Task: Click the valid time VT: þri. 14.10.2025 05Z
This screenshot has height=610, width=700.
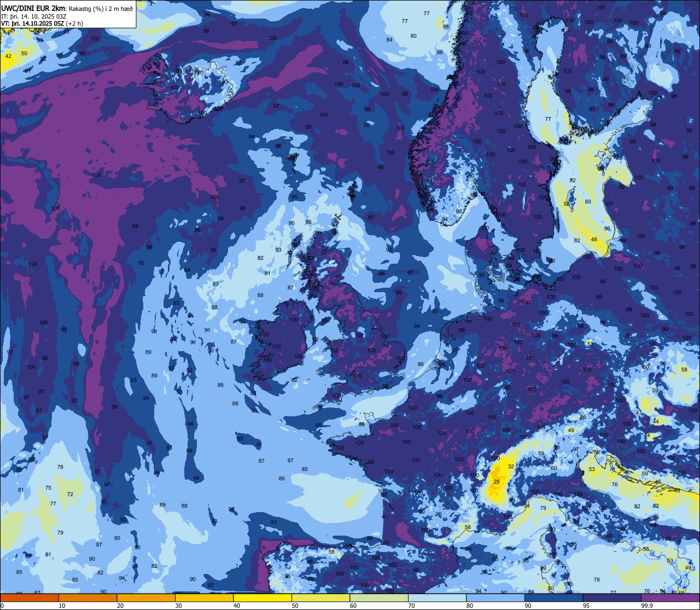Action: point(33,24)
